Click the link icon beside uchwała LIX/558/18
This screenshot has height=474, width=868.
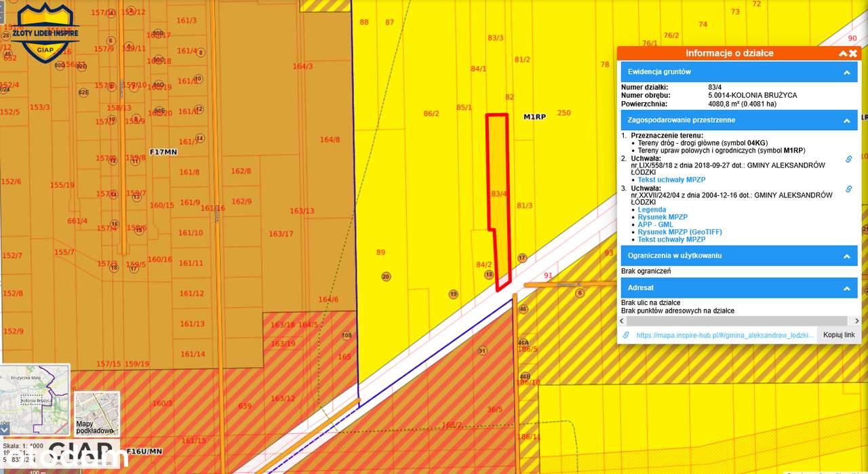(x=848, y=159)
